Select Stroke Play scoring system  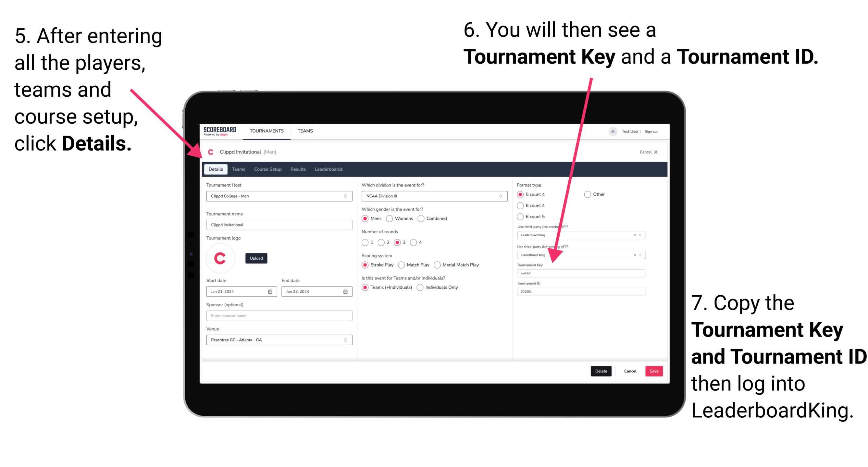click(365, 265)
